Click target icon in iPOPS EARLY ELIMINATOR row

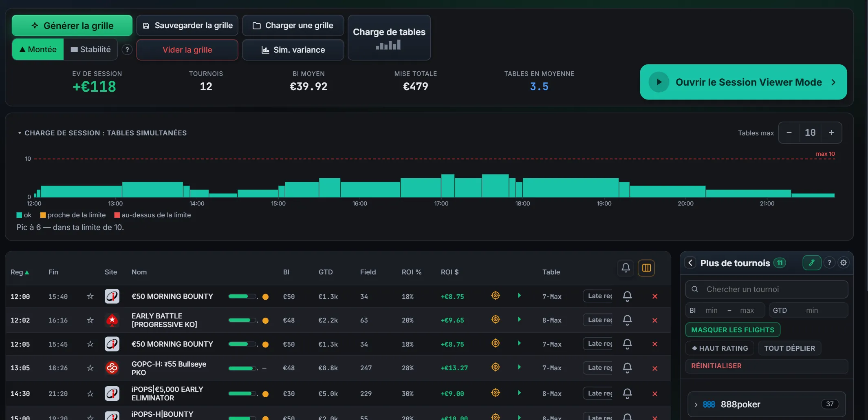[496, 393]
